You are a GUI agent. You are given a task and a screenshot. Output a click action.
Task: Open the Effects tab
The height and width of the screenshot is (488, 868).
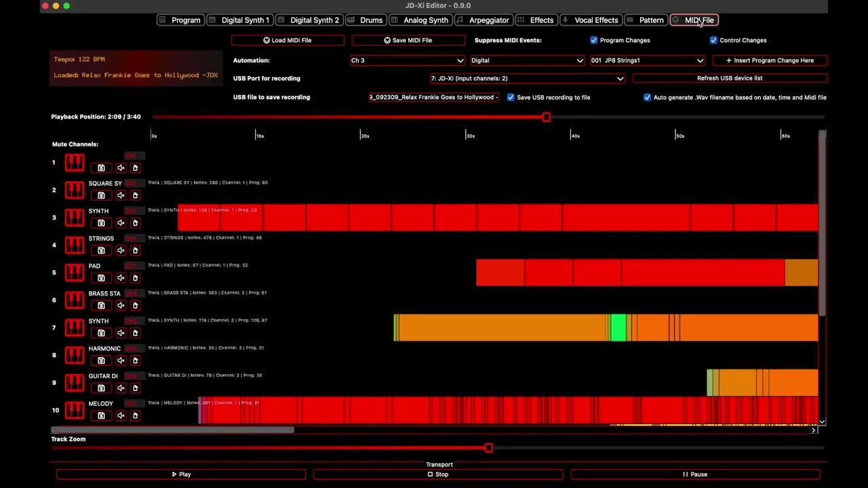coord(536,20)
